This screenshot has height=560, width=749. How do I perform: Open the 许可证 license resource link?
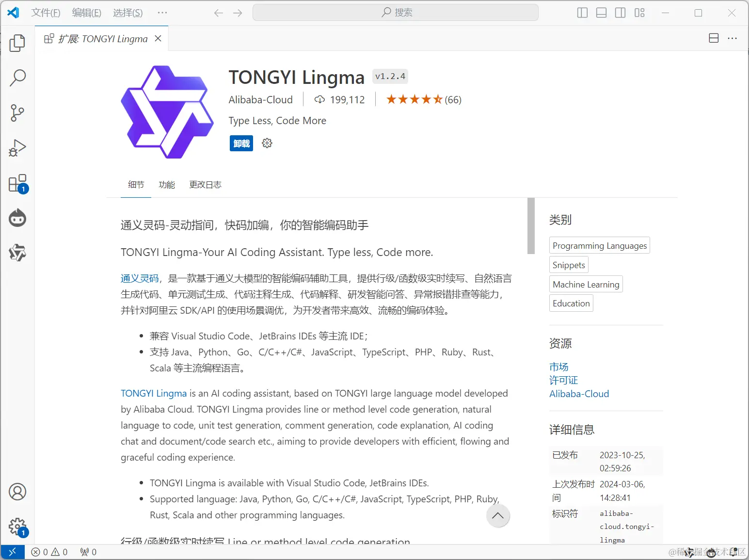(563, 380)
